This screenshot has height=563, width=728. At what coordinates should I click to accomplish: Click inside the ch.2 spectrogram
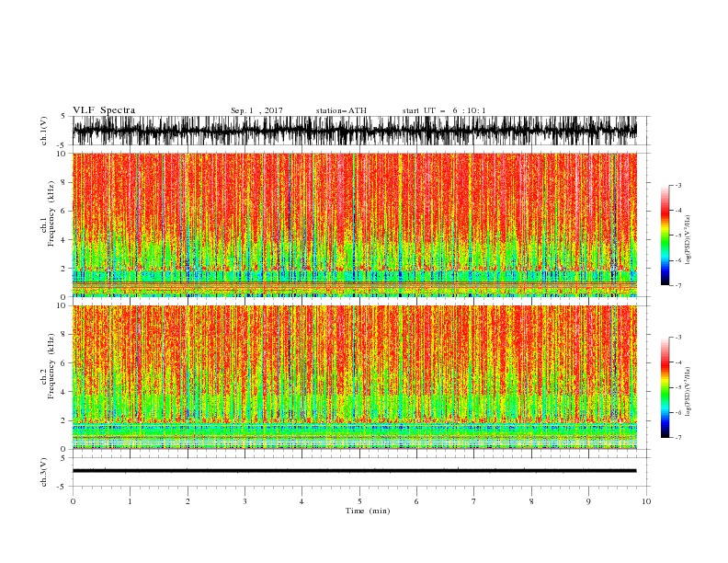pos(355,377)
